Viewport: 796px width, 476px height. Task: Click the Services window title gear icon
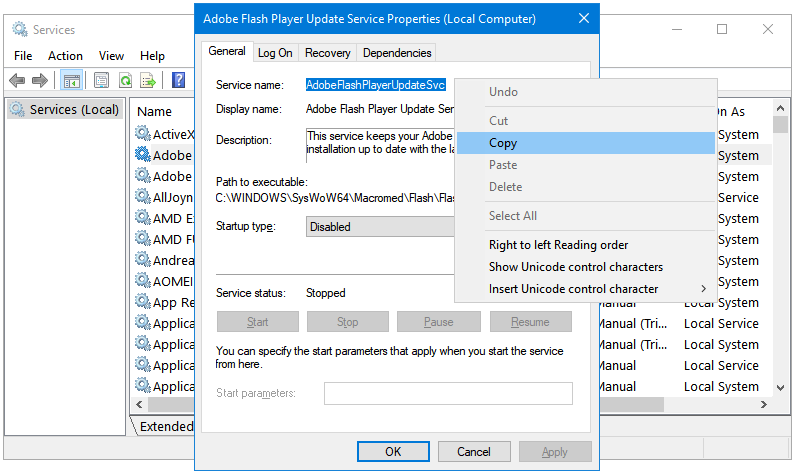click(x=20, y=29)
